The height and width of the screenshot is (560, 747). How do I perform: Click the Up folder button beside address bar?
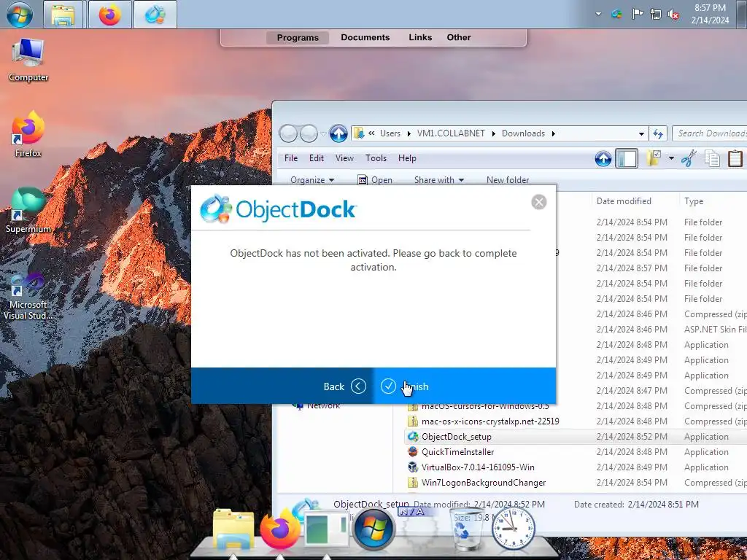338,134
